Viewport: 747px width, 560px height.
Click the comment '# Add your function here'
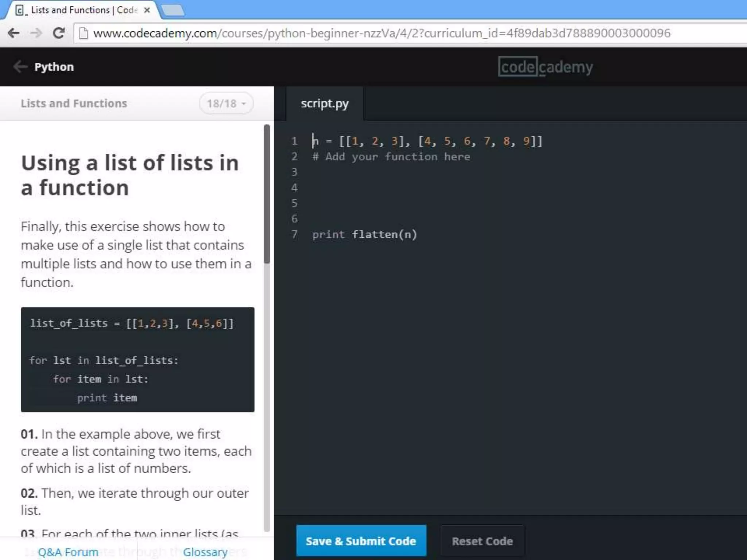[x=391, y=157]
